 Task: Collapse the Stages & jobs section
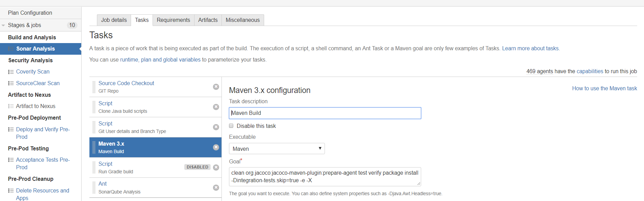point(3,25)
